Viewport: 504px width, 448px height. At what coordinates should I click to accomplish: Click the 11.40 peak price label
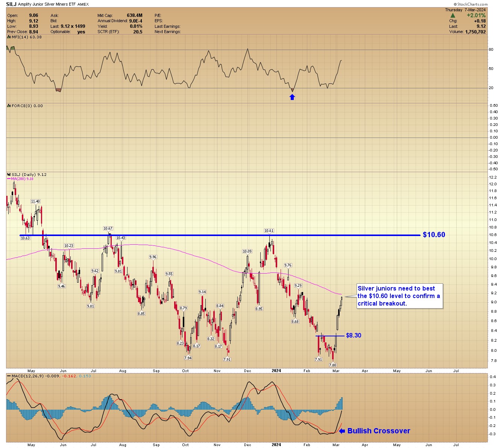(35, 202)
